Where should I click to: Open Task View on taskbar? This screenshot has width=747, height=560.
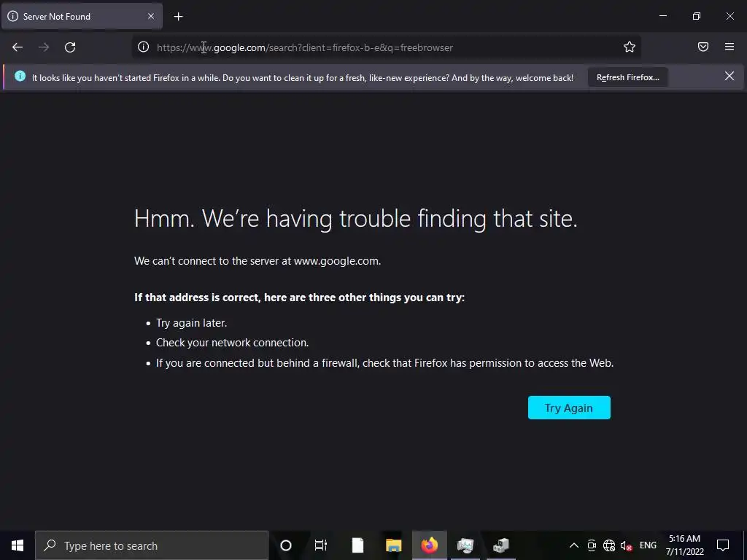[321, 545]
